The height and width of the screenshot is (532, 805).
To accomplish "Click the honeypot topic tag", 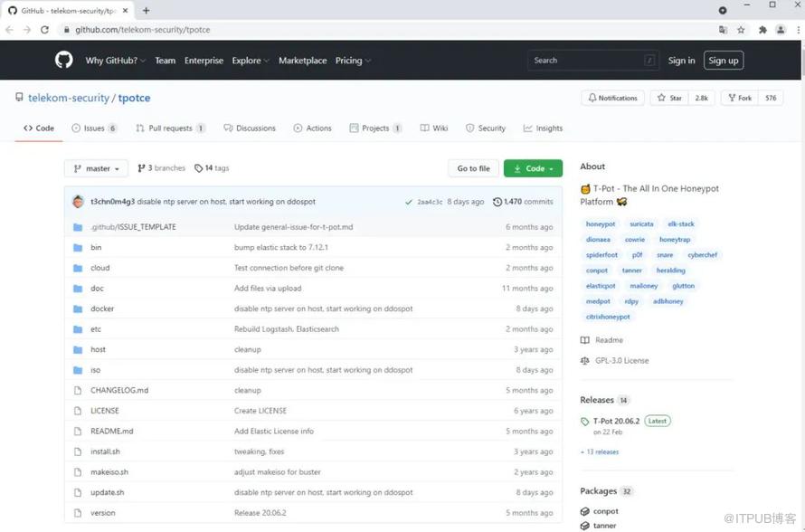I will coord(601,223).
